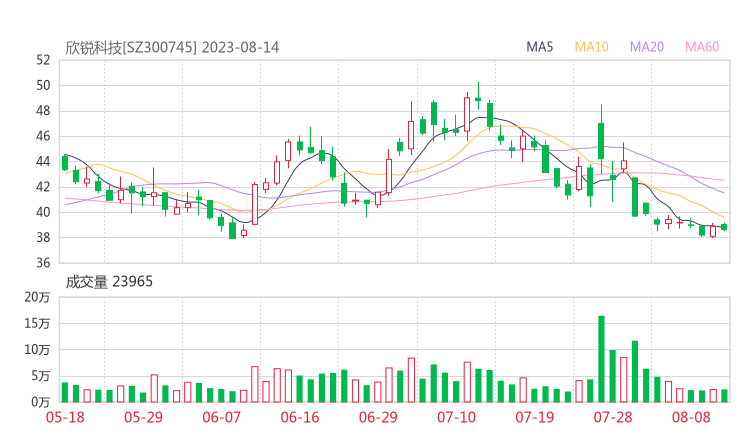Image resolution: width=740 pixels, height=440 pixels.
Task: Click the 42 price axis label
Action: (43, 187)
